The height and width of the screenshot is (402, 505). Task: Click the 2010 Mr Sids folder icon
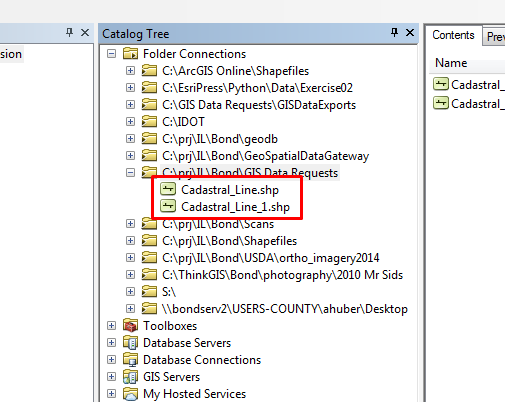click(149, 274)
